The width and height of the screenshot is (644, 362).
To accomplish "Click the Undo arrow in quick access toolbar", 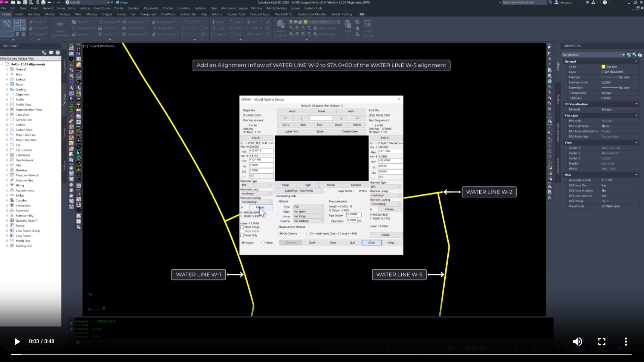I will pos(49,2).
